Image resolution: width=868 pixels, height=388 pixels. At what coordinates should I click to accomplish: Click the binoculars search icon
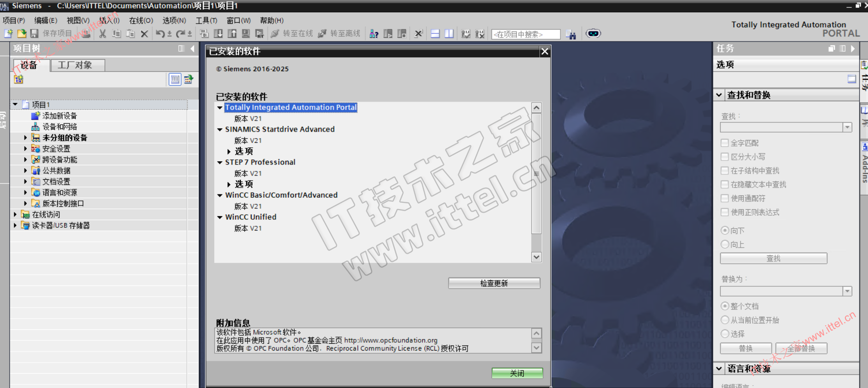pos(571,35)
